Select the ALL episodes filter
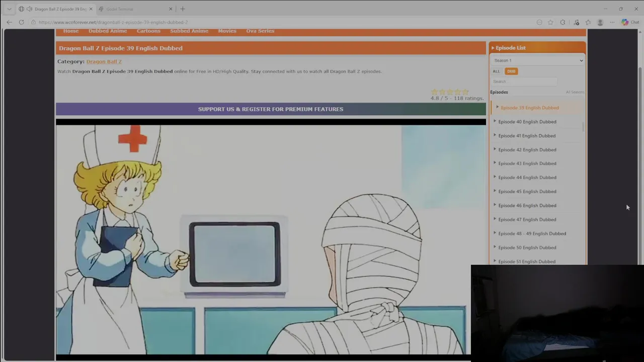Screen dimensions: 644x362 click(496, 71)
